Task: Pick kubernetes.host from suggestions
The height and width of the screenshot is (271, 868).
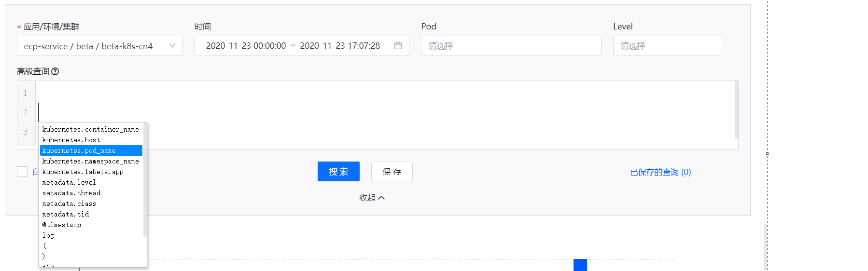Action: [x=71, y=140]
